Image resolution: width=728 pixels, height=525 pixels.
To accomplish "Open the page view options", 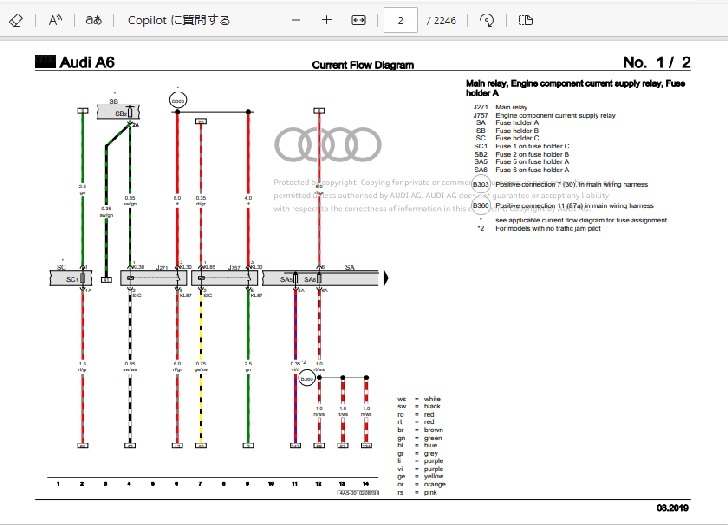I will pos(526,20).
